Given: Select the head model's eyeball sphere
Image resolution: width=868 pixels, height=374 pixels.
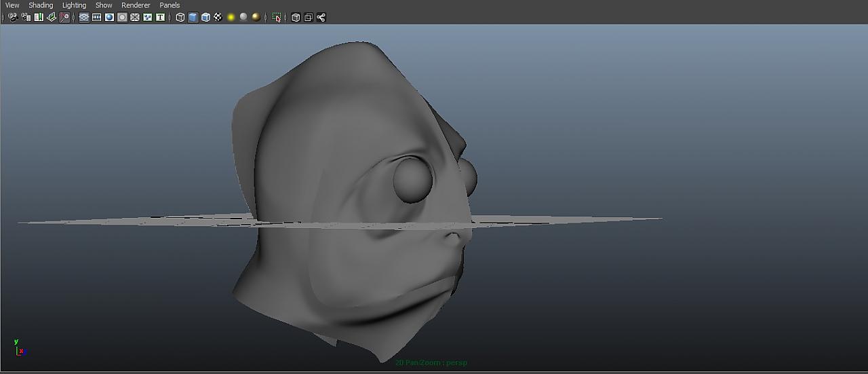Looking at the screenshot, I should tap(412, 180).
